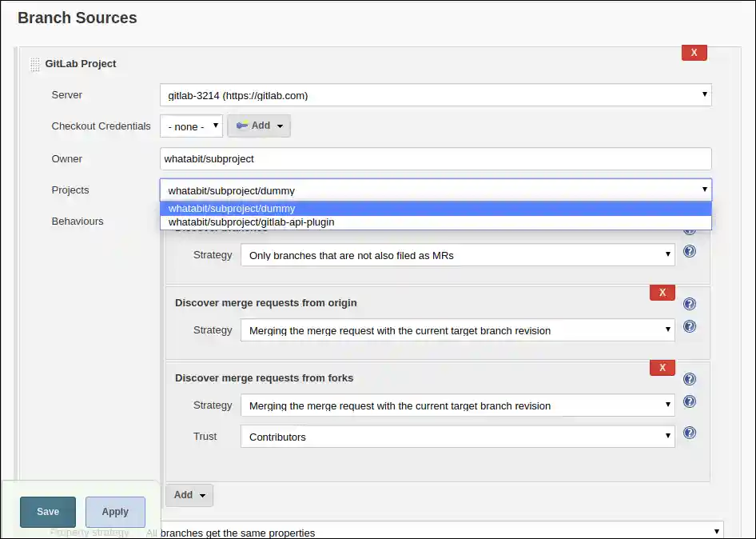Click the Save button
The image size is (756, 539).
(48, 512)
